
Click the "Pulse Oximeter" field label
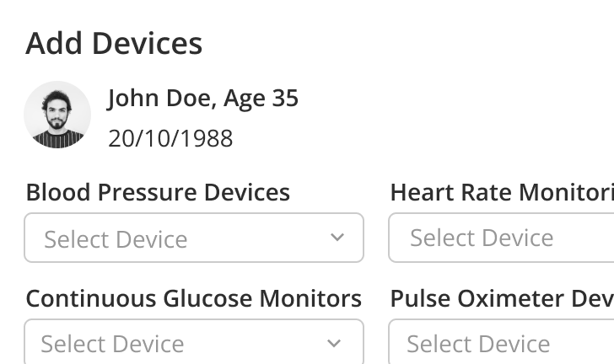click(501, 298)
